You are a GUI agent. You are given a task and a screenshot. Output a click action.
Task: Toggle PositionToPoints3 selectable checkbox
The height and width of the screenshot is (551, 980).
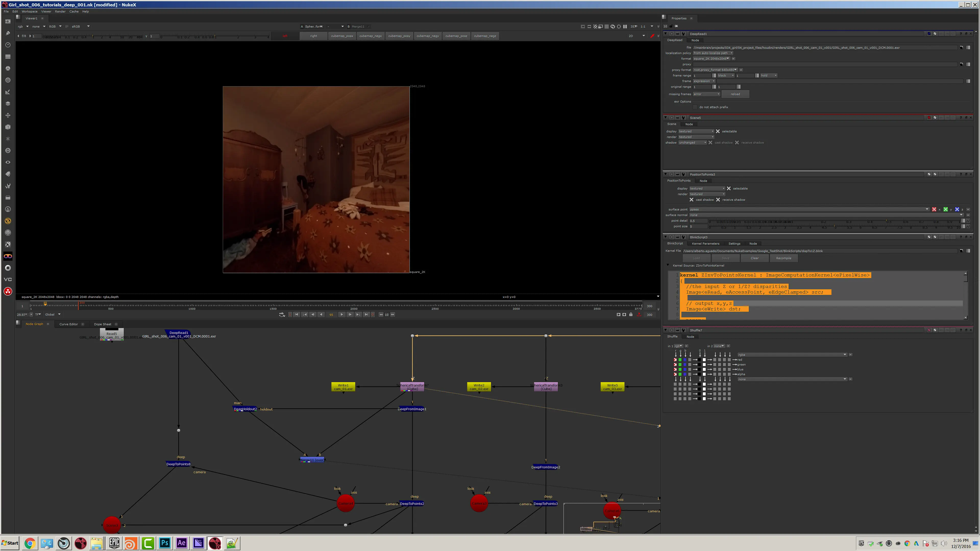click(x=729, y=189)
